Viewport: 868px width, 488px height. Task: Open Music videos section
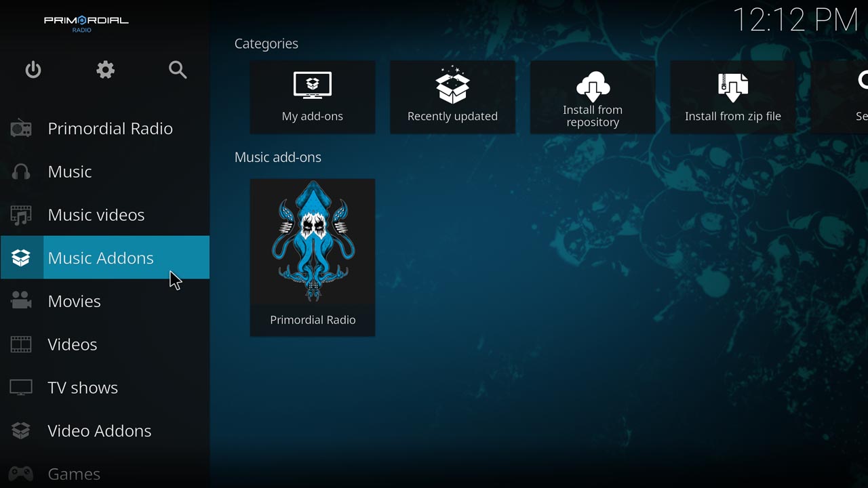coord(104,215)
